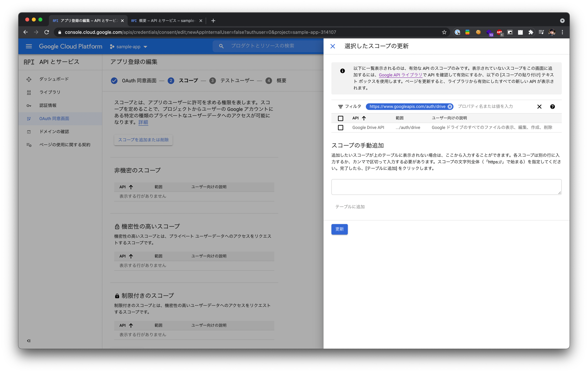Close the scope update panel with X

pos(333,46)
